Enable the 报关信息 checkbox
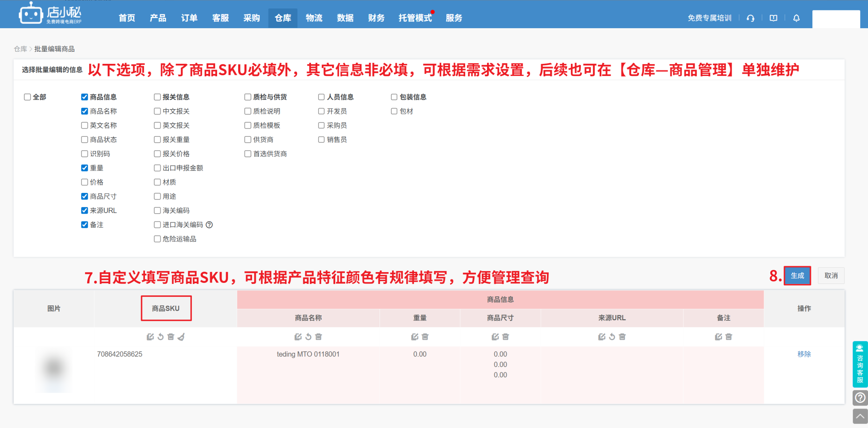The width and height of the screenshot is (868, 428). 157,97
